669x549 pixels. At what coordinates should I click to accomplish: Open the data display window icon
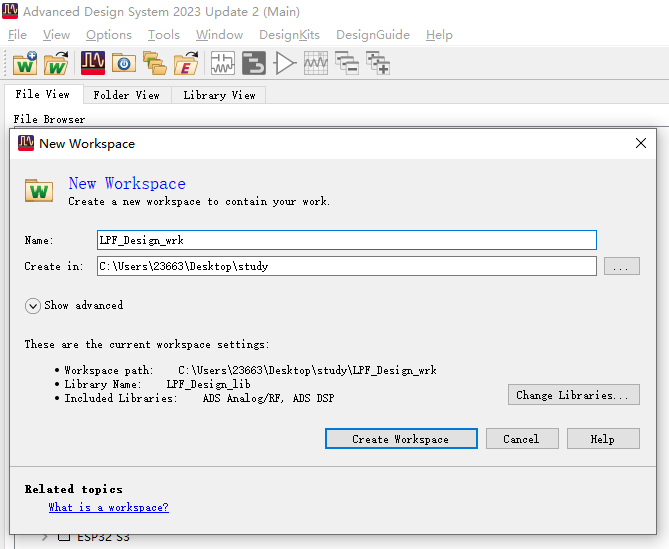click(x=316, y=63)
